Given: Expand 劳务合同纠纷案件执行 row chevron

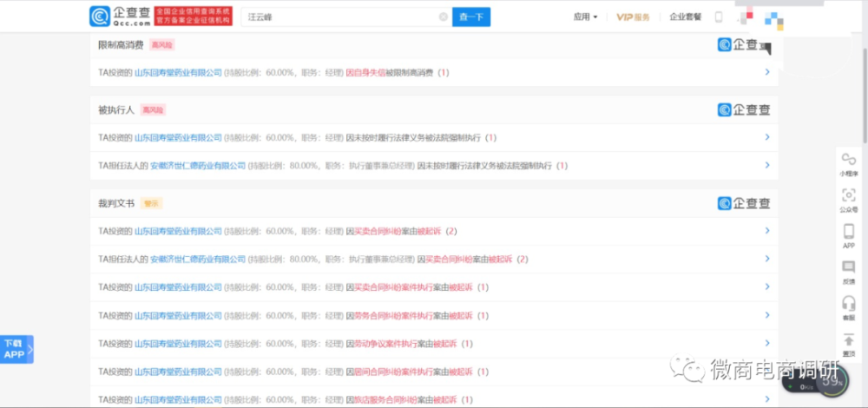Looking at the screenshot, I should pyautogui.click(x=767, y=315).
